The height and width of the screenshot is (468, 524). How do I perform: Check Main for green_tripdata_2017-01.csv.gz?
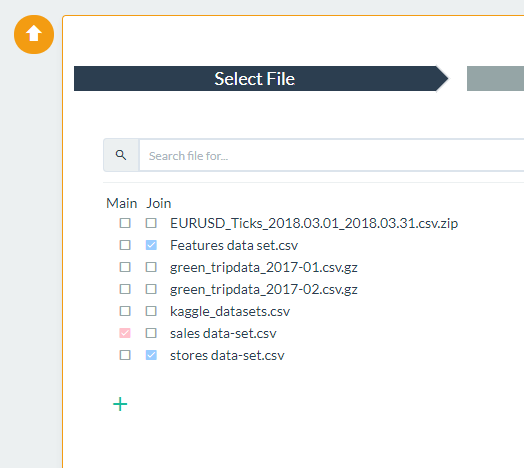[125, 267]
